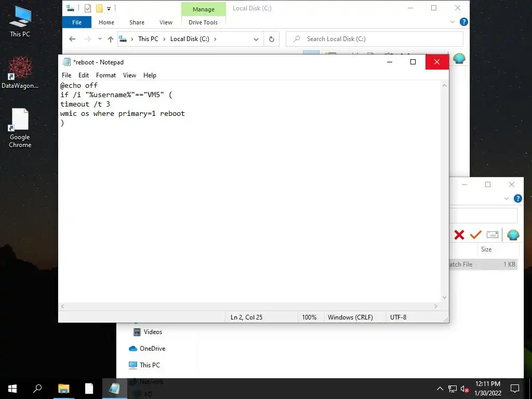Click the Notepad vertical scrollbar up arrow
532x399 pixels.
coord(445,86)
